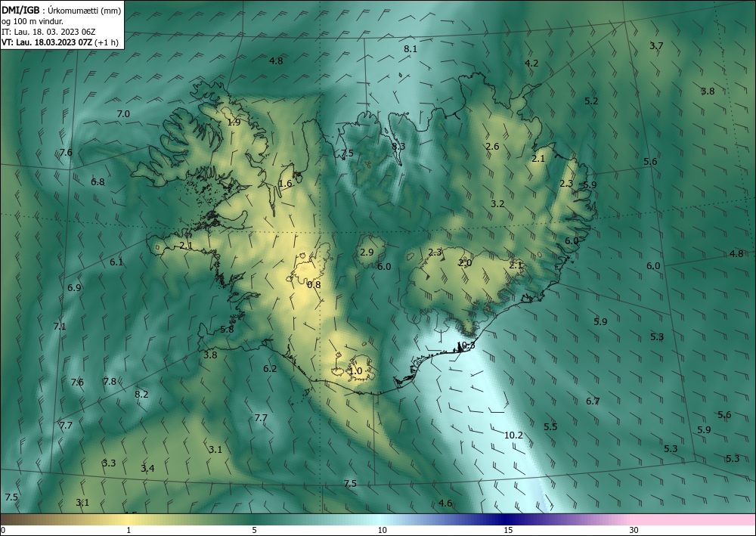
Task: Click the 10 label on the color scale
Action: pyautogui.click(x=382, y=530)
